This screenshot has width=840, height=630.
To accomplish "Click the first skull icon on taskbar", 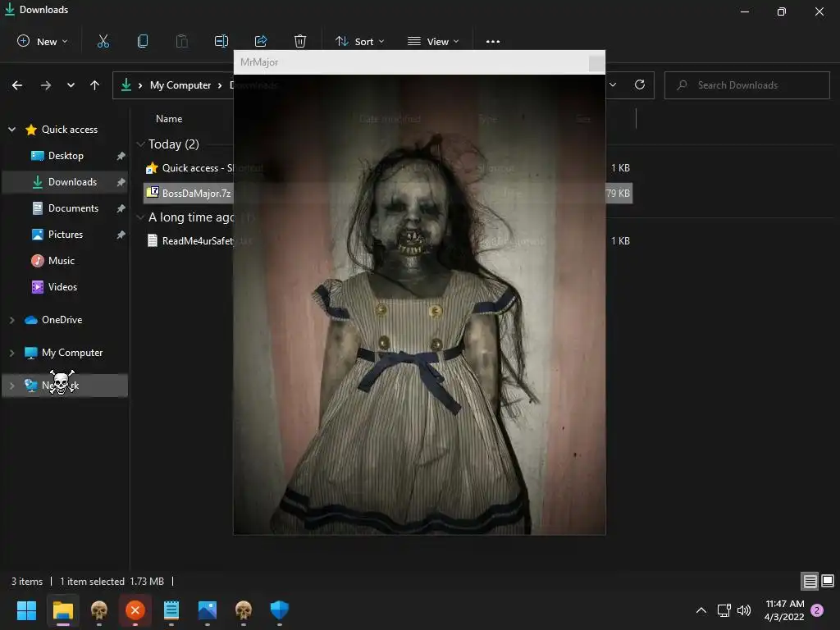I will tap(99, 609).
